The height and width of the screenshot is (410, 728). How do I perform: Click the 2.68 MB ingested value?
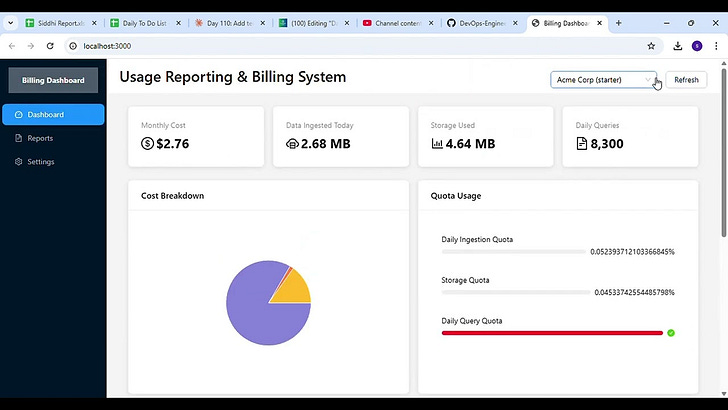[325, 144]
